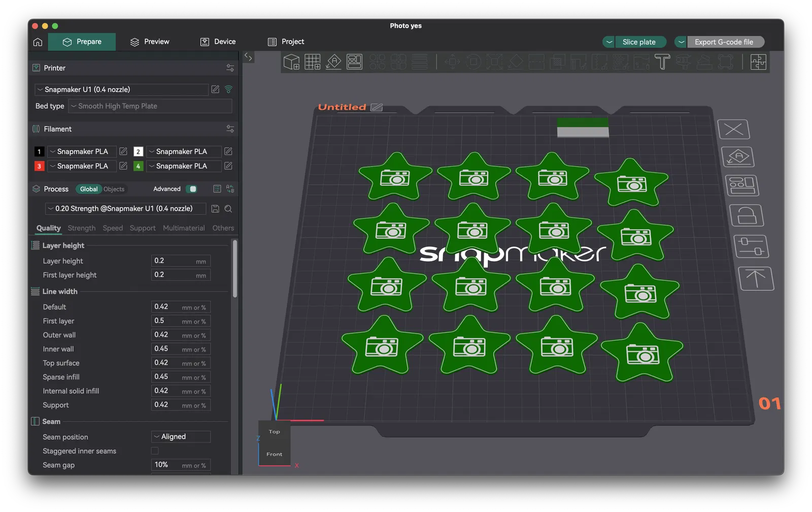The image size is (812, 512).
Task: Lock the current plate
Action: click(747, 215)
